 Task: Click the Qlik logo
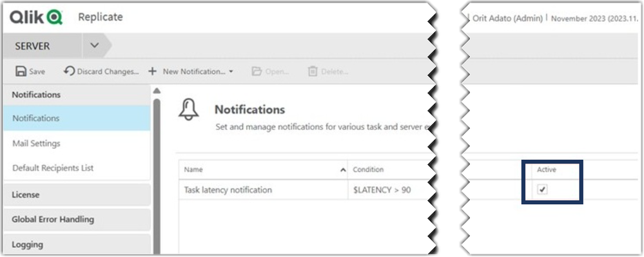(36, 17)
